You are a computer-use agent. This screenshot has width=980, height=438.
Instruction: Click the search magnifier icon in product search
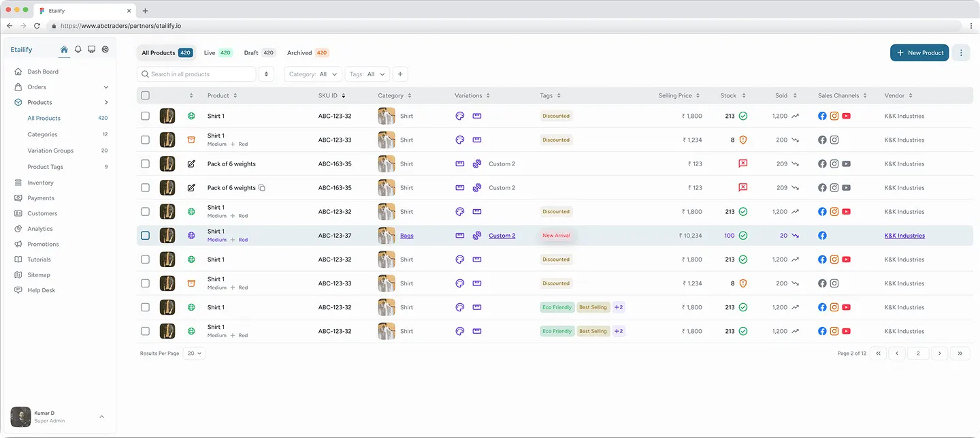tap(145, 74)
